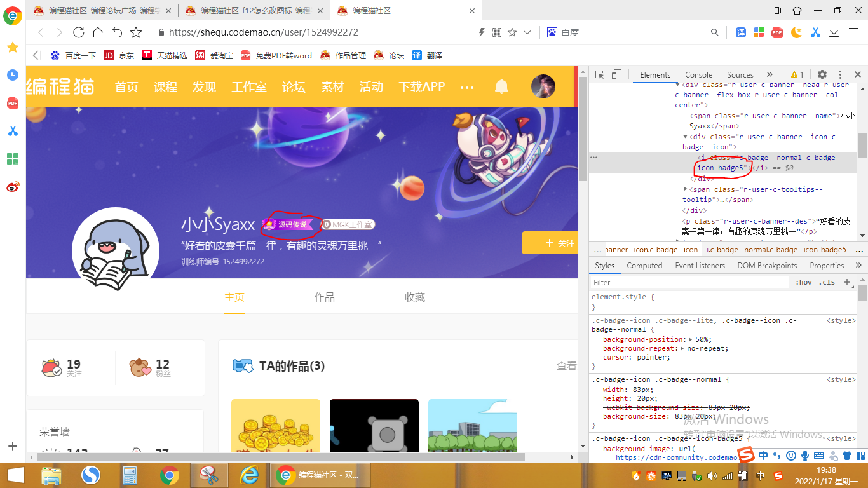Open address bar dropdown arrow
This screenshot has height=488, width=868.
[x=527, y=32]
